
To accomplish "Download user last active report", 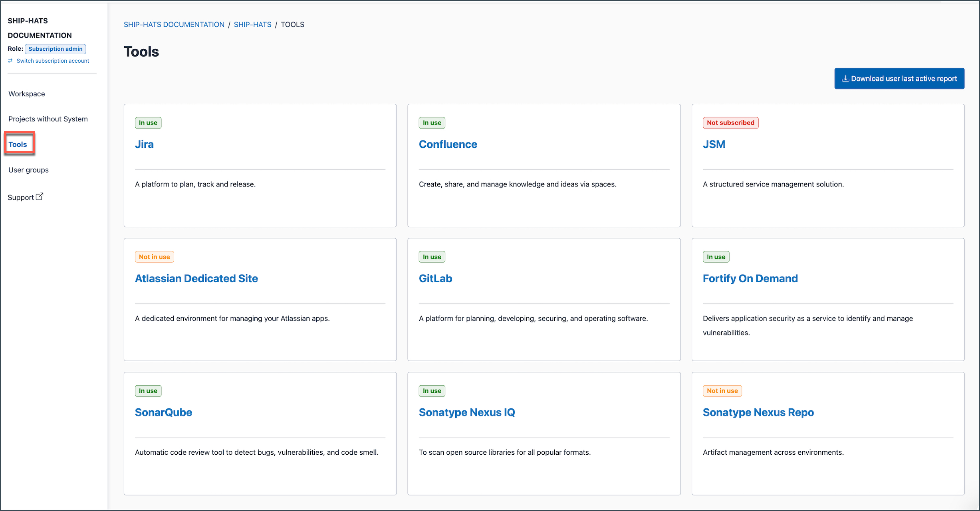I will click(899, 79).
